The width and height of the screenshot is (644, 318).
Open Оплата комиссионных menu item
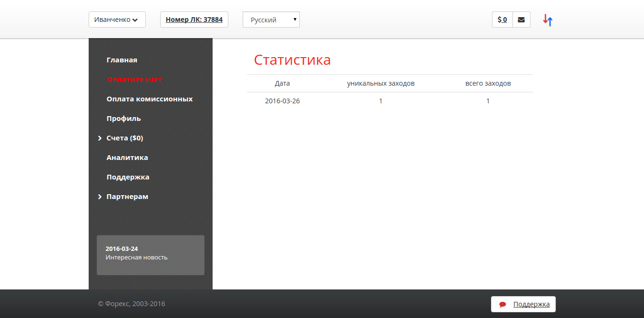pyautogui.click(x=150, y=99)
